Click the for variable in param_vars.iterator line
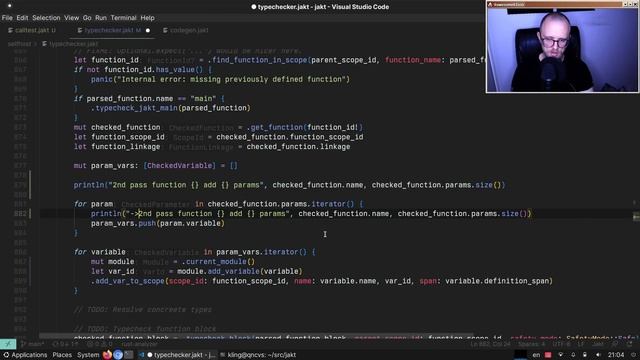640x360 pixels. [x=194, y=252]
